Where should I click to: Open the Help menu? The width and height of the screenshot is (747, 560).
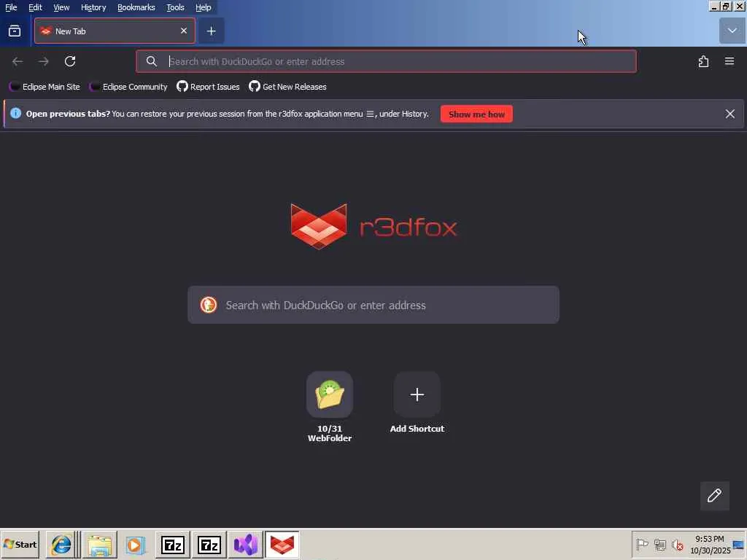pos(204,7)
